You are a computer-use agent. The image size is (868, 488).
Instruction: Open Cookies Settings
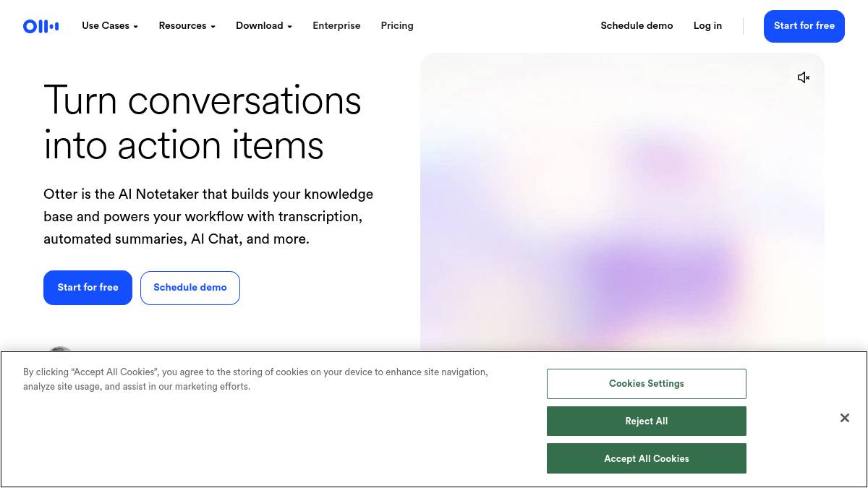pos(646,384)
